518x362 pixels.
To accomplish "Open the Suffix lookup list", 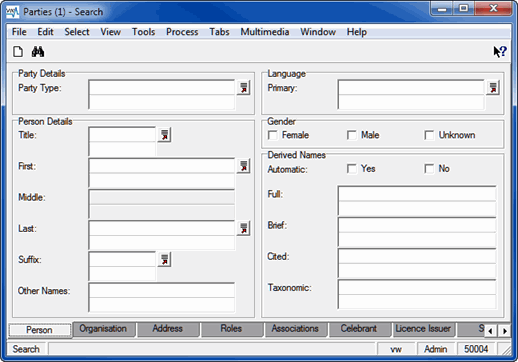I will tap(164, 260).
